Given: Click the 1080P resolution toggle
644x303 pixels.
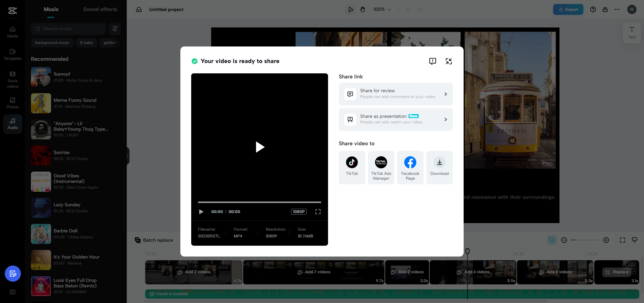Looking at the screenshot, I should pyautogui.click(x=299, y=211).
